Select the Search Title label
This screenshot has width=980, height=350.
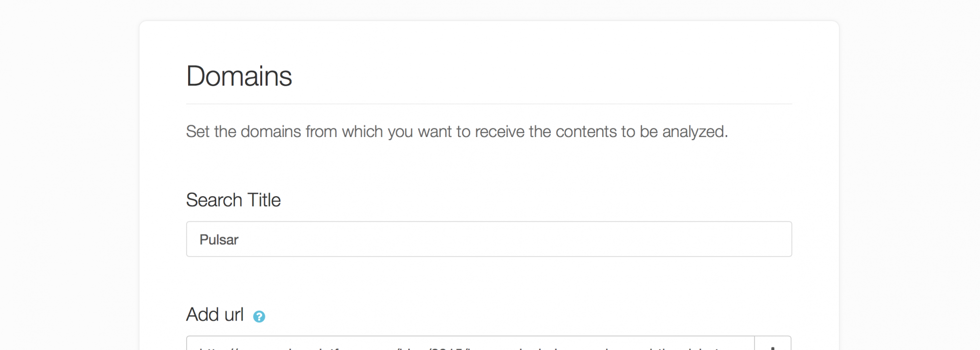[233, 200]
